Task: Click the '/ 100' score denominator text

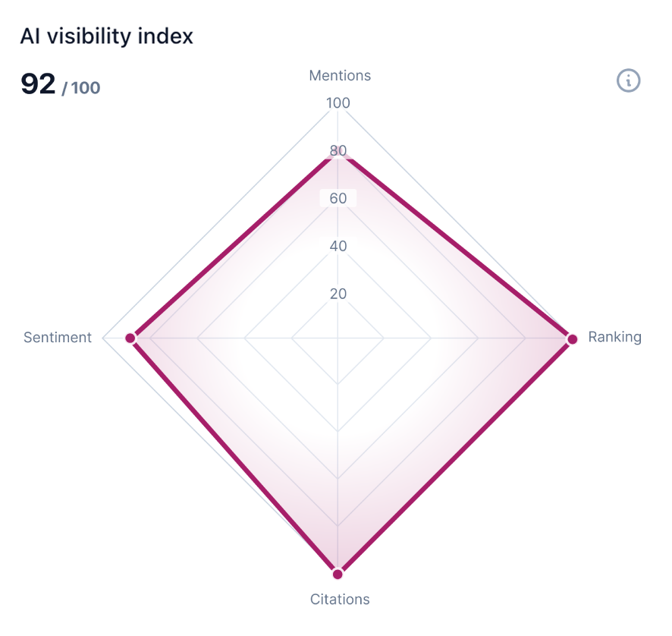Action: pos(80,88)
